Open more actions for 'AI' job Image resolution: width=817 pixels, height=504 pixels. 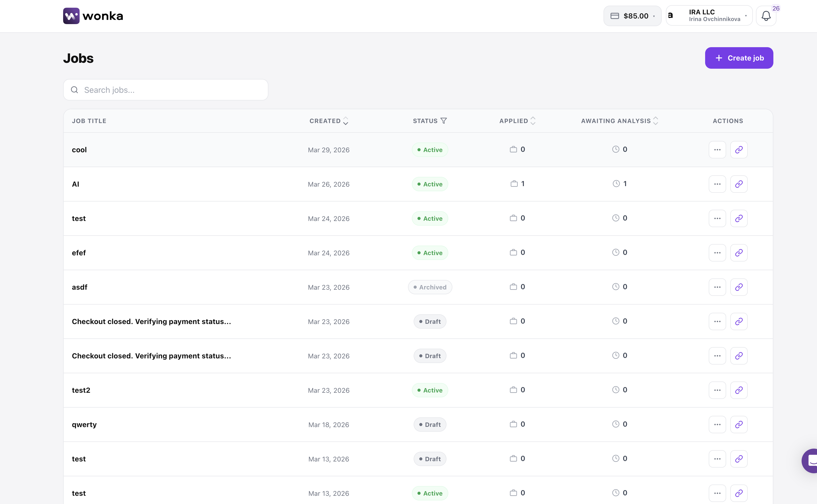717,184
